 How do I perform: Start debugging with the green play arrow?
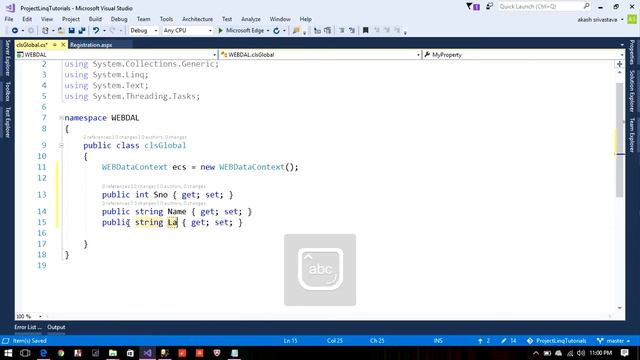[220, 31]
